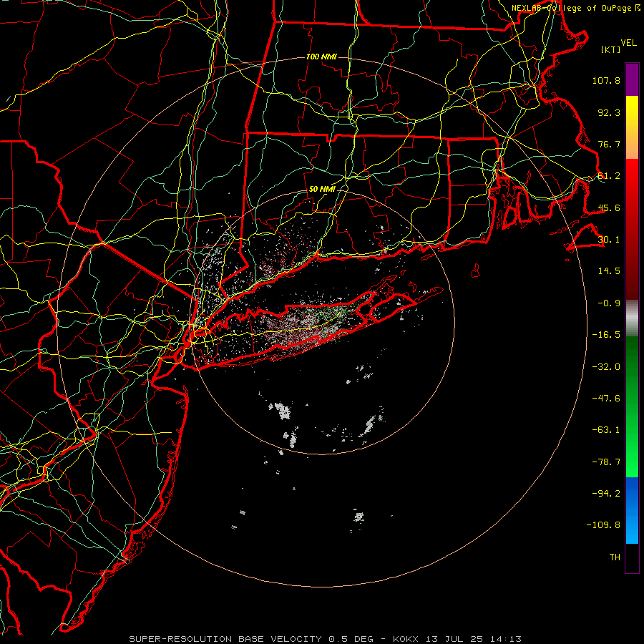Click the gray near-zero color bar segment
The width and height of the screenshot is (644, 644).
632,318
